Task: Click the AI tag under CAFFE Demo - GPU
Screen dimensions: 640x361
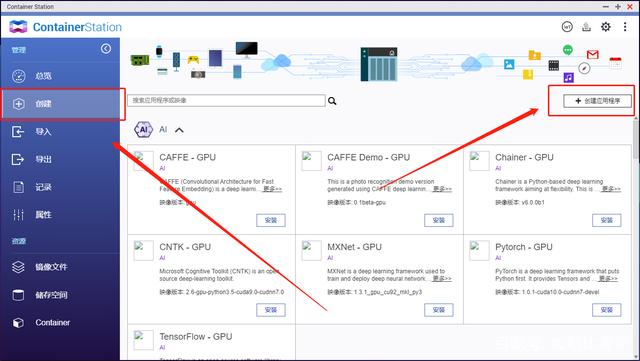Action: (x=330, y=168)
